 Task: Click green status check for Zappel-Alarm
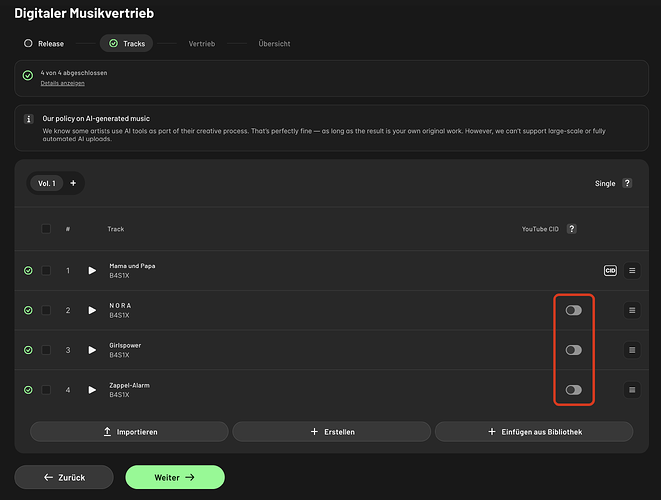coord(28,390)
